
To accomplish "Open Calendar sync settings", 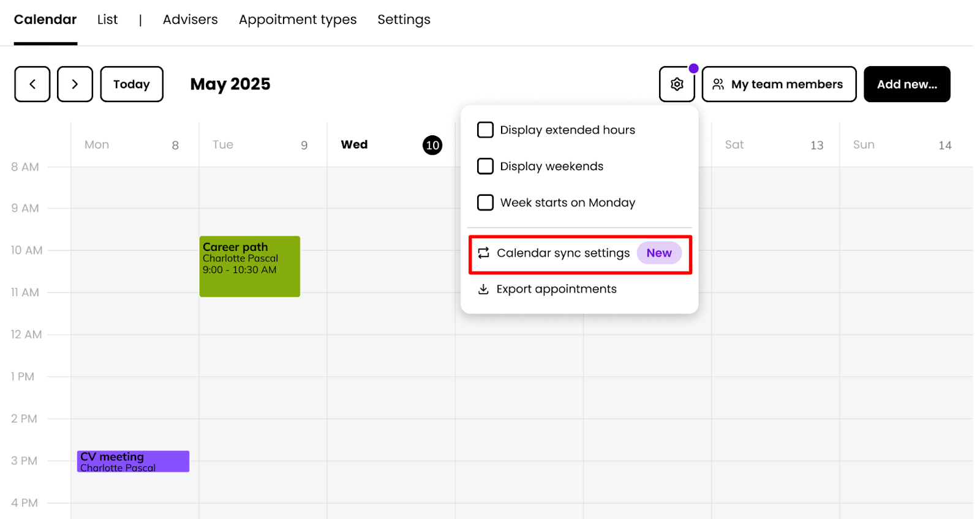I will [x=563, y=253].
